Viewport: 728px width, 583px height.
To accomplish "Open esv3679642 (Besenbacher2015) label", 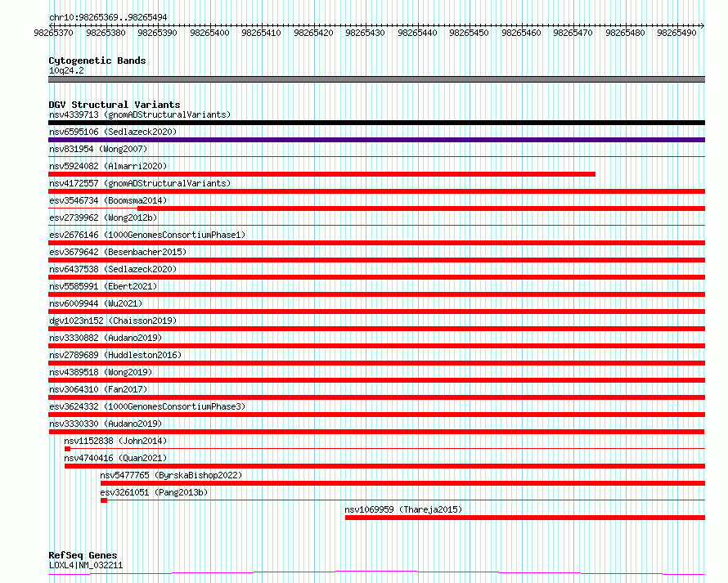I will coord(118,252).
